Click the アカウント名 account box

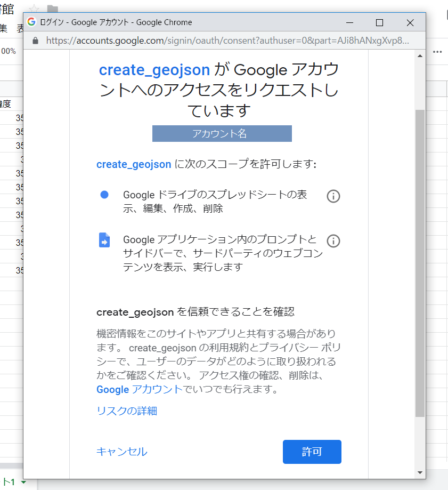[222, 133]
